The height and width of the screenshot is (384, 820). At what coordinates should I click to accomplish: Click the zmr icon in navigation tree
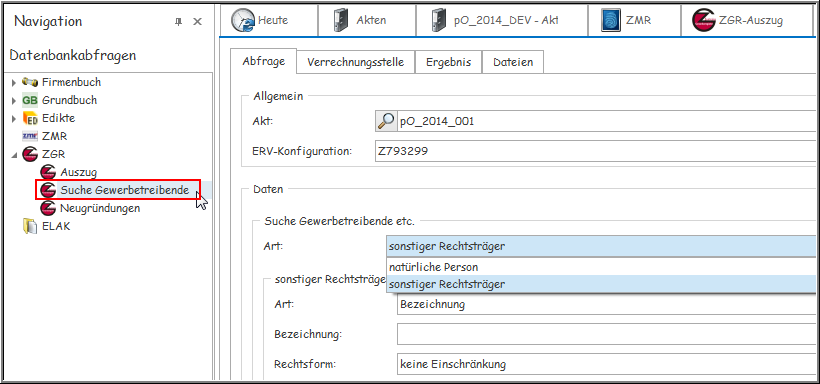pyautogui.click(x=30, y=137)
